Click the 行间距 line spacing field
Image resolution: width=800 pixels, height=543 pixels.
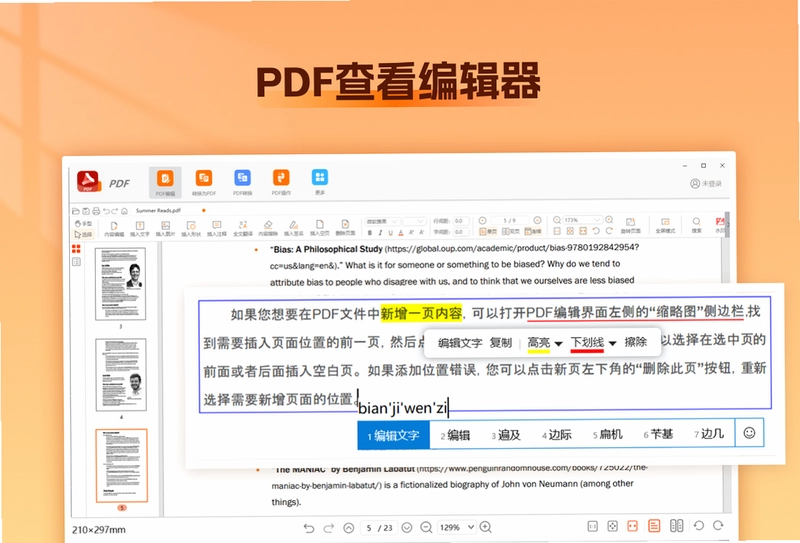pos(461,221)
